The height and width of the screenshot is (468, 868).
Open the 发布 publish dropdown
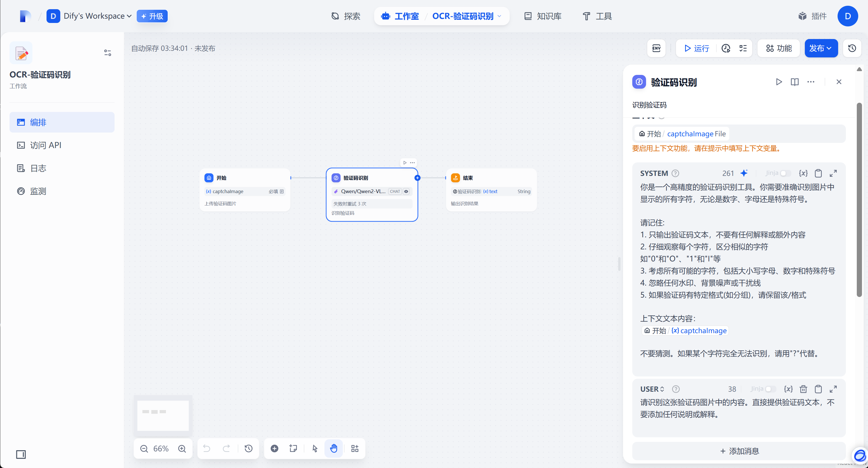821,48
